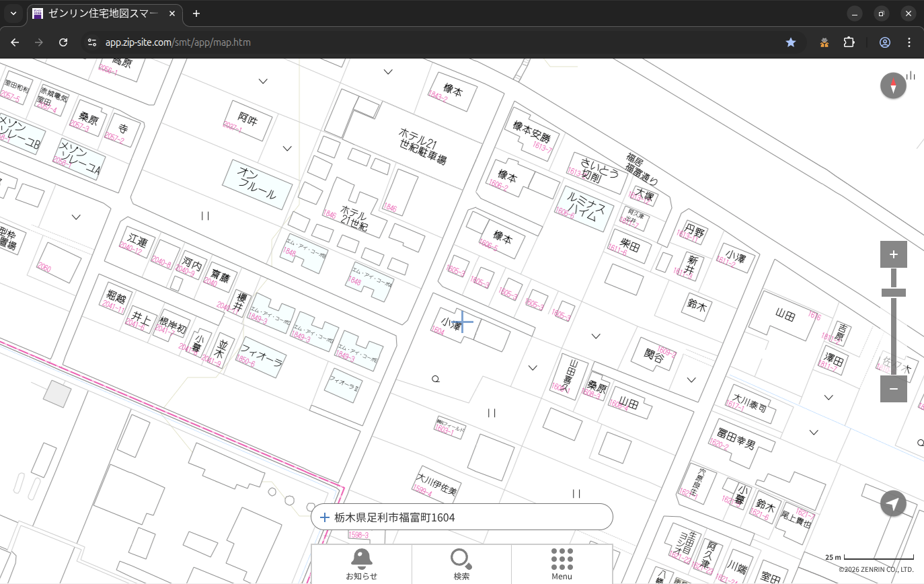Zoom in with the plus button
Viewport: 924px width, 584px height.
pos(893,254)
